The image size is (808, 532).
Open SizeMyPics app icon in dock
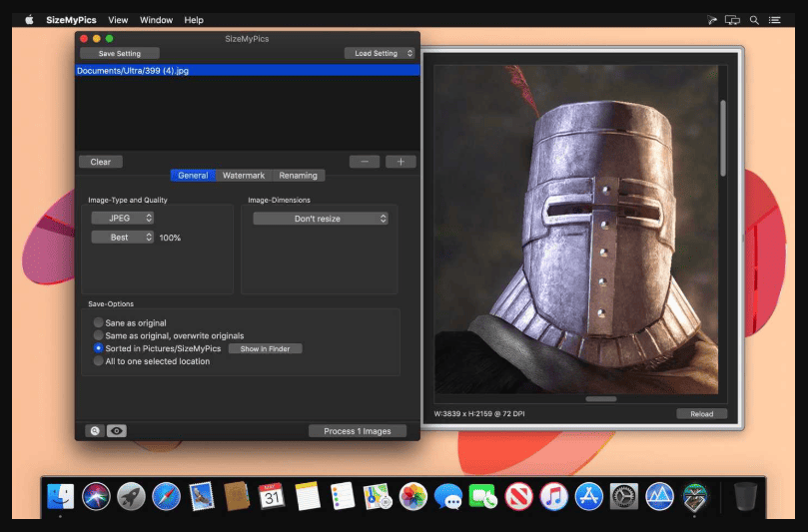point(694,496)
